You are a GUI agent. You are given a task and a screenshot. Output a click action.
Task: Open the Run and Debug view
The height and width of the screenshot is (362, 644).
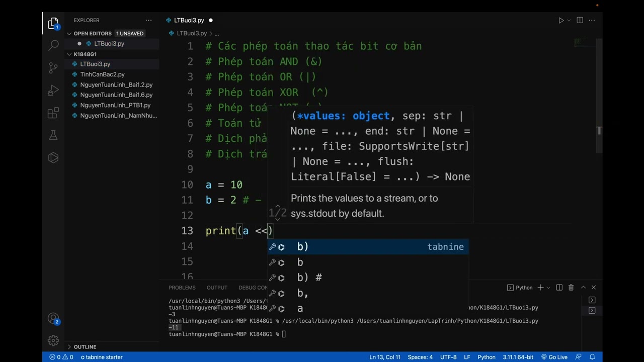point(53,90)
